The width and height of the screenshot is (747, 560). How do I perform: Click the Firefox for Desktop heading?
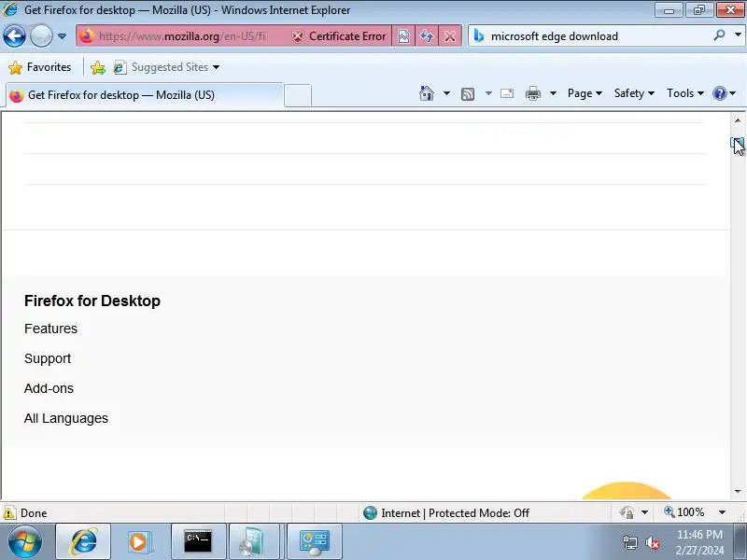[x=92, y=301]
